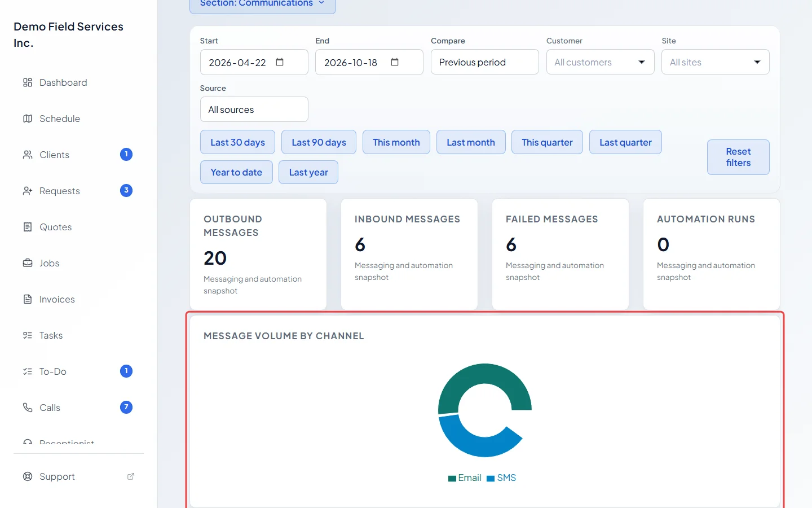Click the Calls phone icon
Image resolution: width=812 pixels, height=508 pixels.
pyautogui.click(x=28, y=408)
